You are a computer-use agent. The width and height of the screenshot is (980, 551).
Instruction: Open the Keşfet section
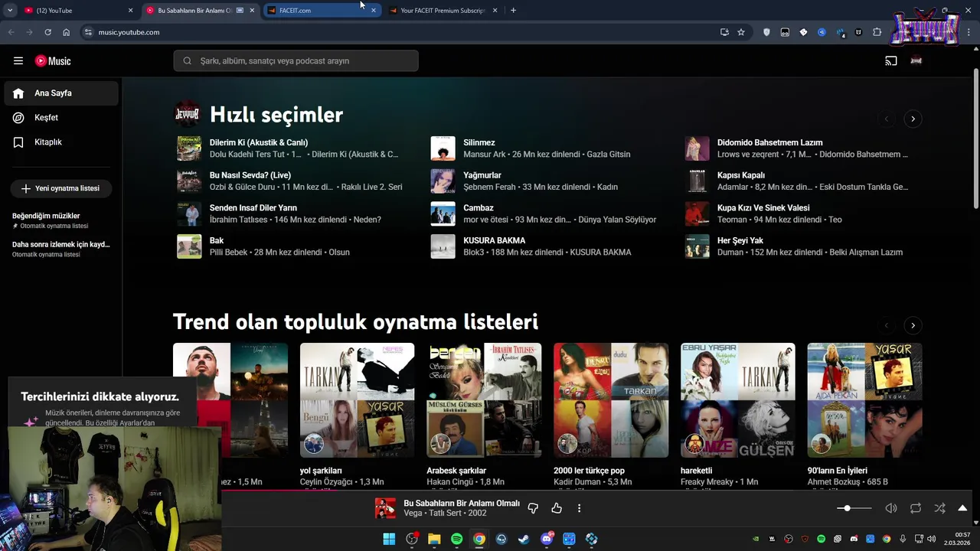tap(61, 118)
